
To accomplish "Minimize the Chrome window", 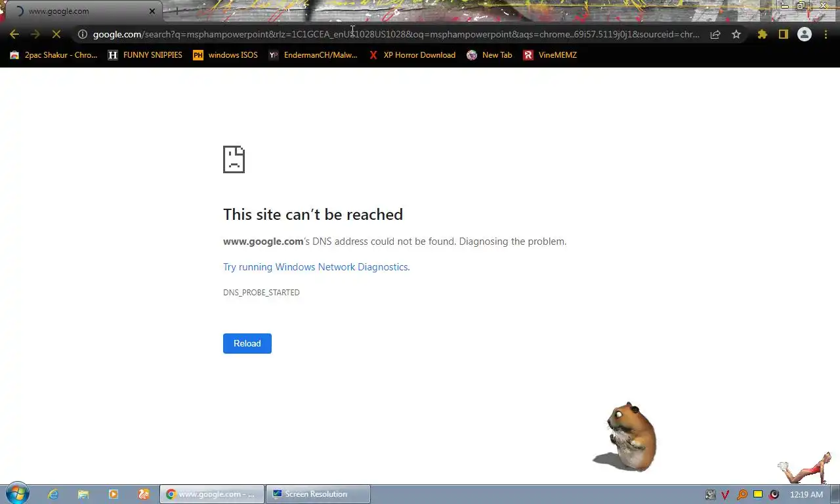I will click(784, 6).
